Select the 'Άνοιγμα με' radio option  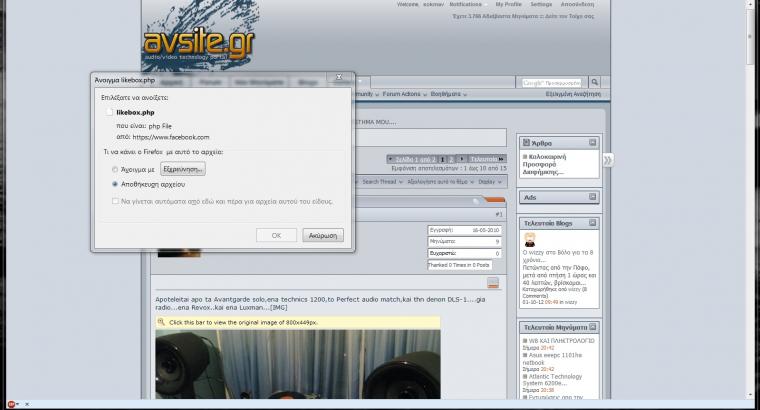pos(115,170)
